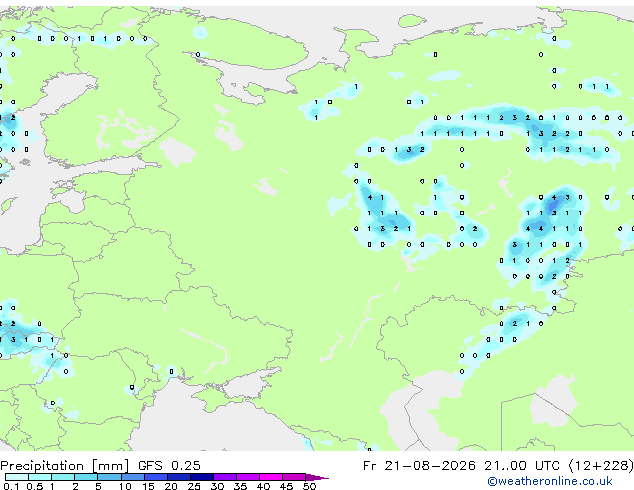Screen dimensions: 634x490
Task: Click the 'GFS 0.25' model label
Action: click(x=169, y=466)
